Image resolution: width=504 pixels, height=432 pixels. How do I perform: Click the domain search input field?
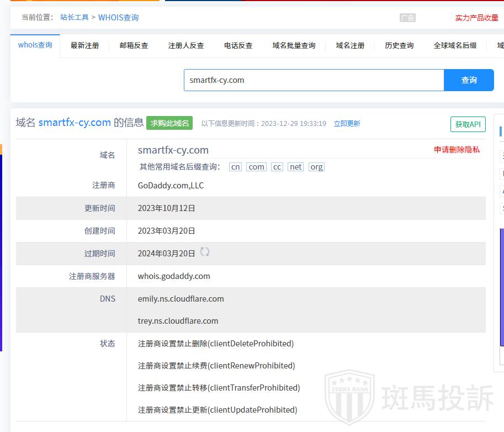(314, 80)
